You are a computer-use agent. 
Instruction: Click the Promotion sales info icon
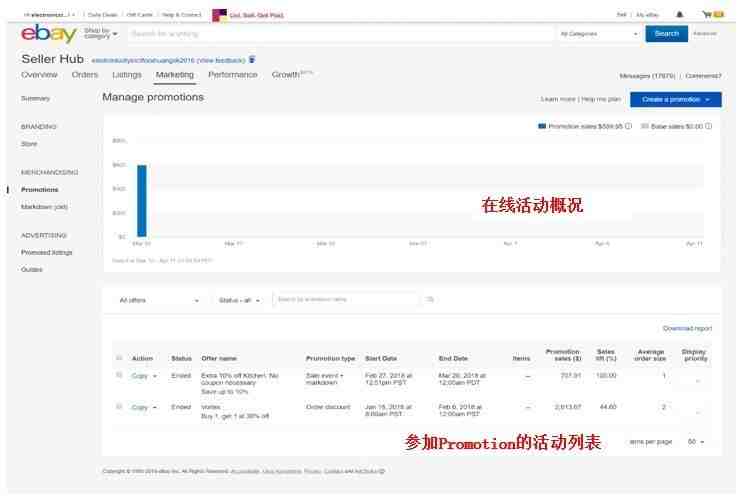tap(629, 126)
